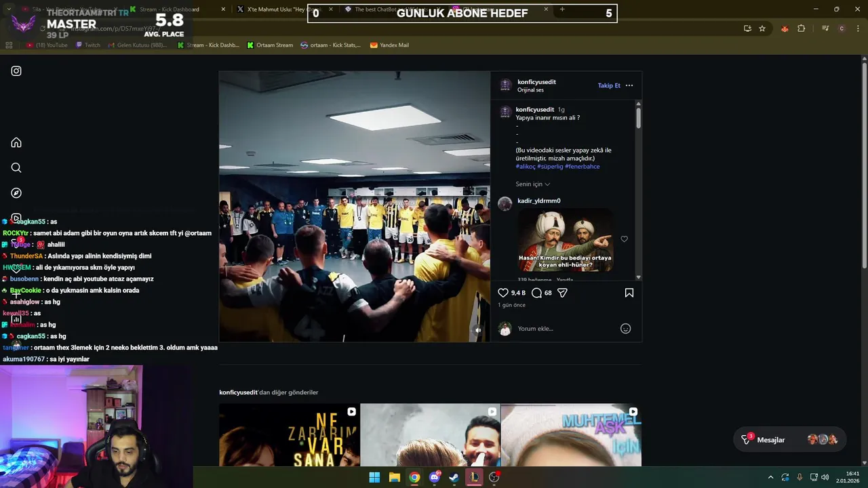Open #fenerbahce hashtag link
Image resolution: width=868 pixels, height=488 pixels.
pyautogui.click(x=583, y=167)
